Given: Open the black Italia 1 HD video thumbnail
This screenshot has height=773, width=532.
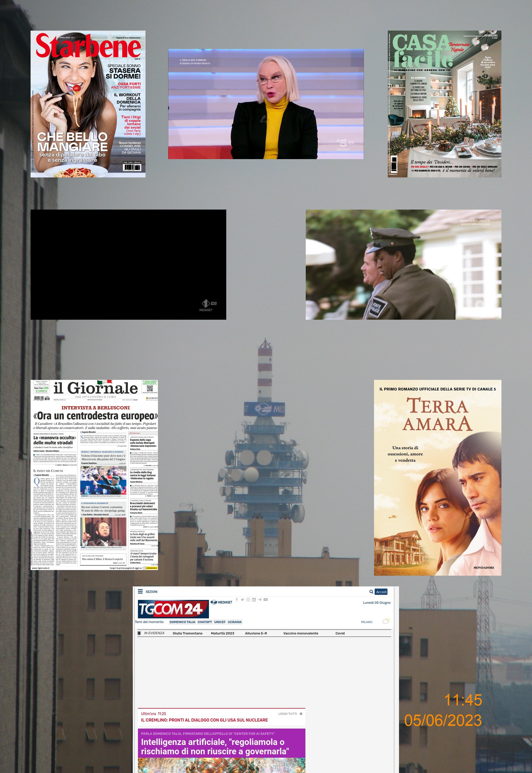Looking at the screenshot, I should (x=128, y=264).
